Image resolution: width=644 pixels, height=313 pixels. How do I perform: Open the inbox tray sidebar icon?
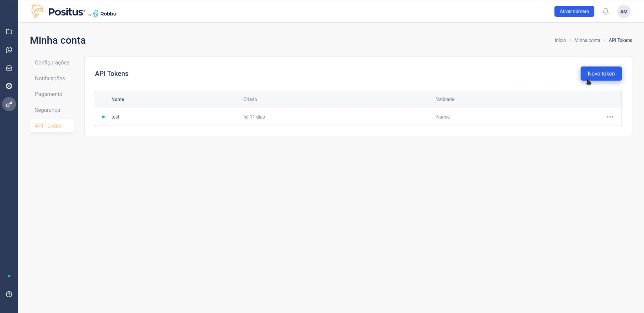point(9,68)
